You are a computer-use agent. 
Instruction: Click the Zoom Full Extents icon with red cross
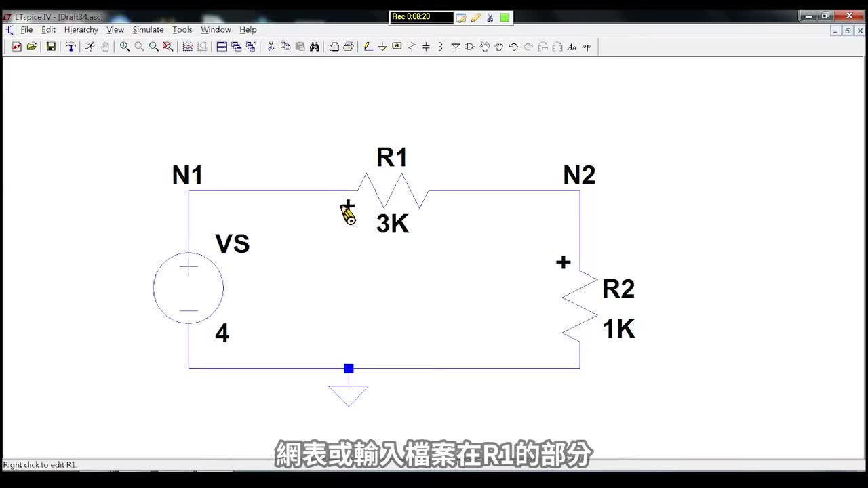168,47
